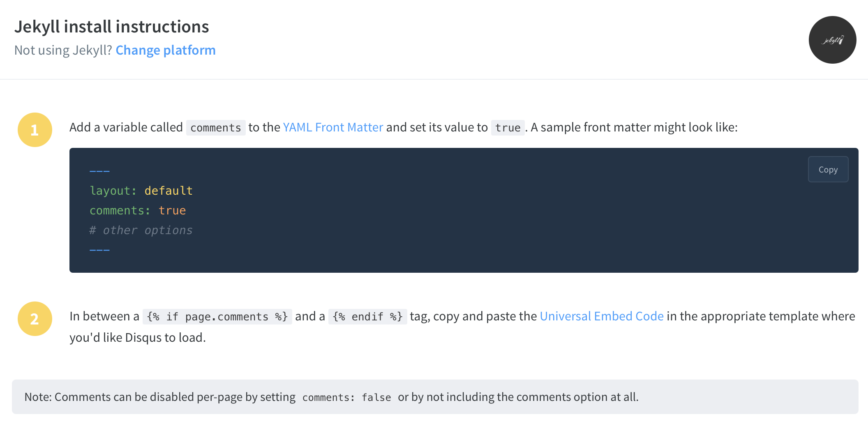Open the Universal Embed Code link

pyautogui.click(x=602, y=316)
